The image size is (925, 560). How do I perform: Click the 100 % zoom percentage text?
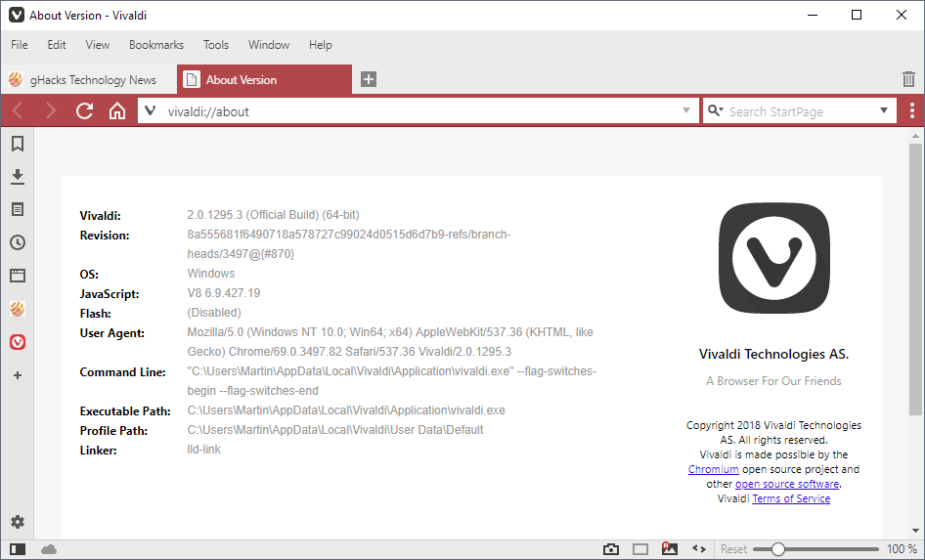point(902,549)
